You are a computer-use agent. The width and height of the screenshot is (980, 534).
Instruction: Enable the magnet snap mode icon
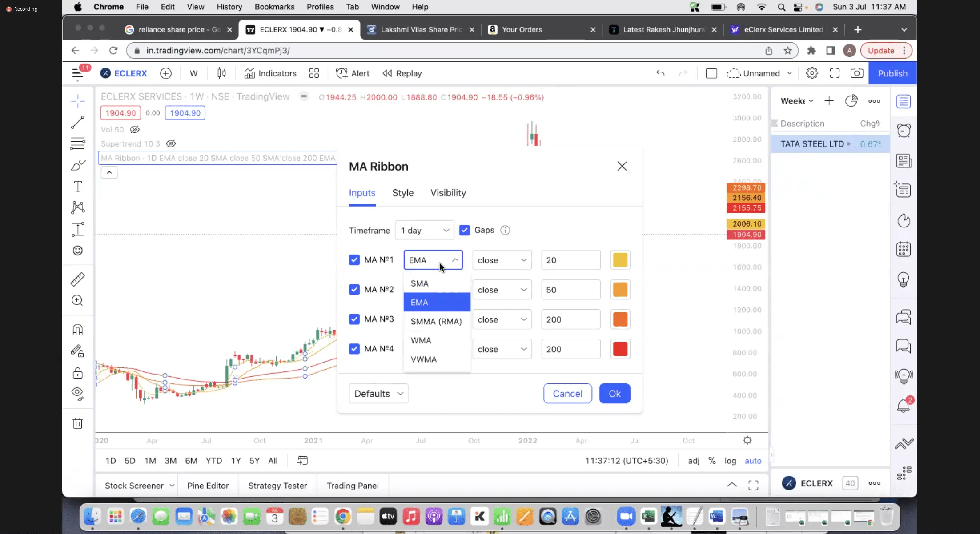(78, 330)
